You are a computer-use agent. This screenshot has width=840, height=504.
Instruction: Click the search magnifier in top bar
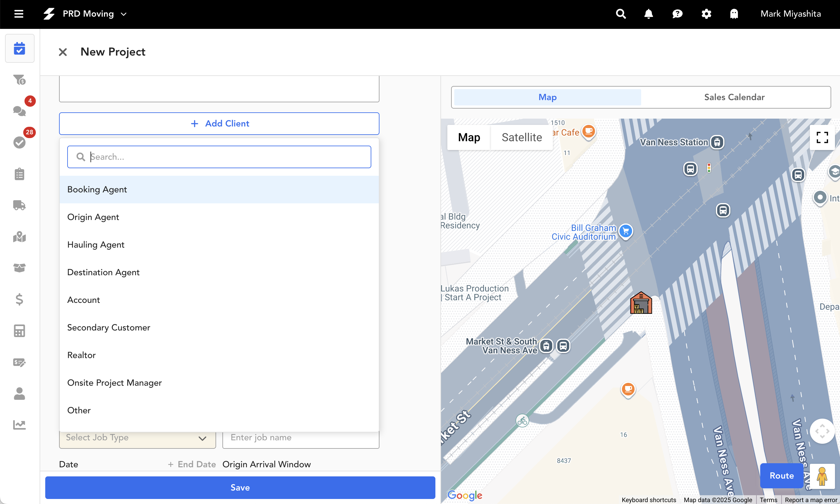click(x=621, y=14)
